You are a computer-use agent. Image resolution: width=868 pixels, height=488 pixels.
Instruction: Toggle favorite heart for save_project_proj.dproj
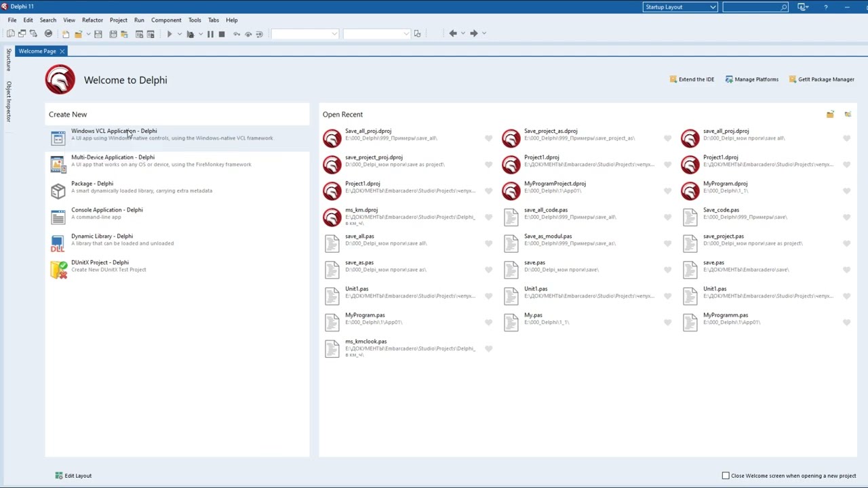[488, 165]
